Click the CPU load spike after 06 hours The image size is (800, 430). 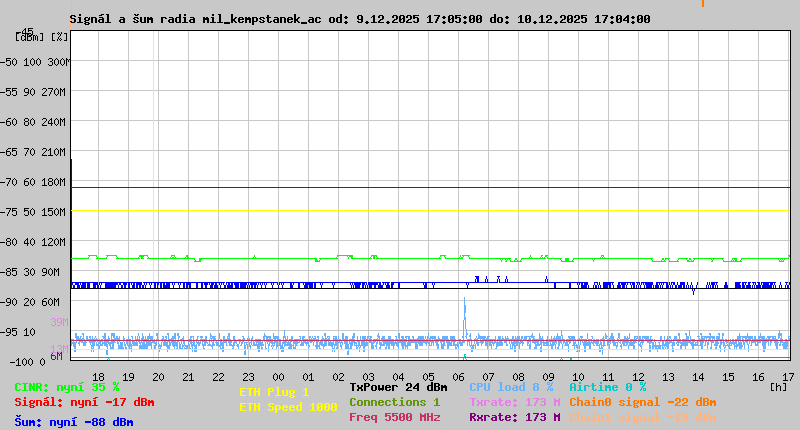point(465,315)
